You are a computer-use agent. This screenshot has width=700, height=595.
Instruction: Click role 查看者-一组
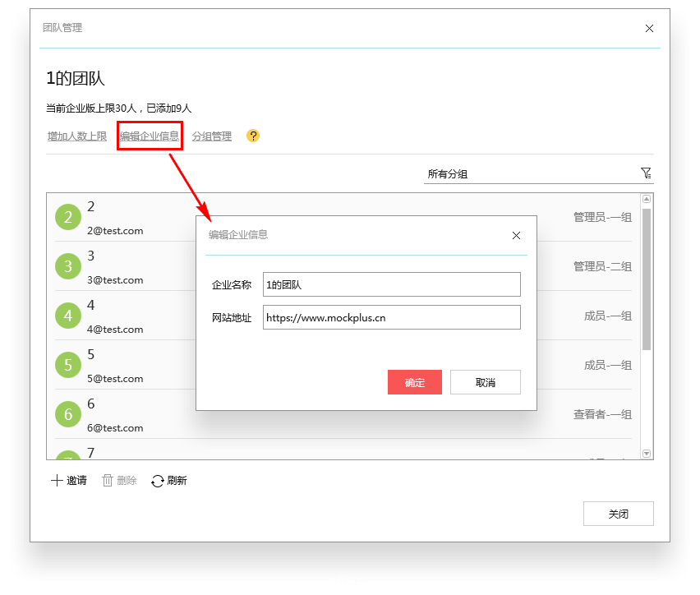tap(603, 414)
